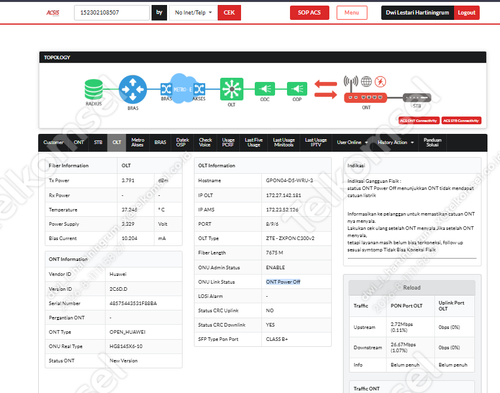The width and height of the screenshot is (500, 393).
Task: Click the Reload traffic button
Action: point(412,288)
